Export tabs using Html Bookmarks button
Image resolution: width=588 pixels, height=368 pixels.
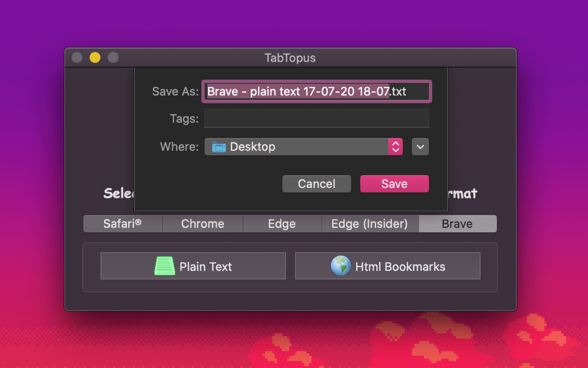point(388,266)
